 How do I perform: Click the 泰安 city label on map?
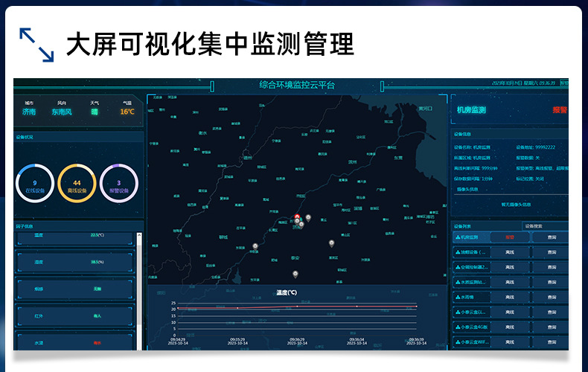point(295,258)
